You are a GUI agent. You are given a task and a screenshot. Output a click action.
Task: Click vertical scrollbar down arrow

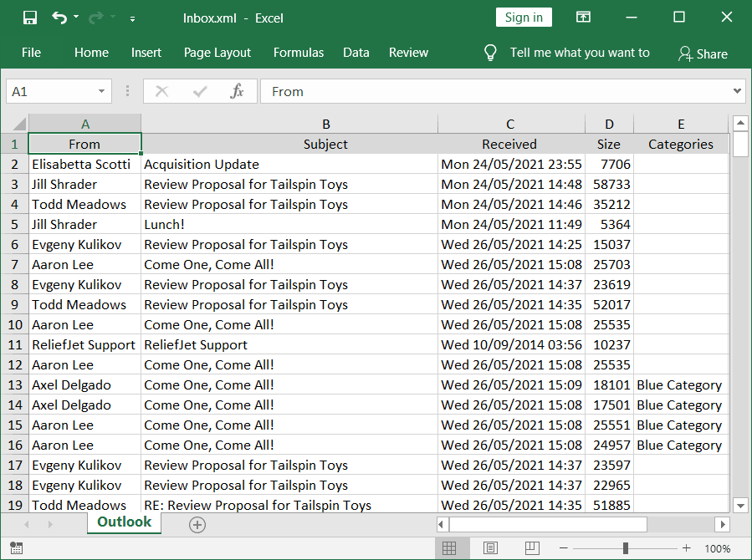[x=740, y=506]
